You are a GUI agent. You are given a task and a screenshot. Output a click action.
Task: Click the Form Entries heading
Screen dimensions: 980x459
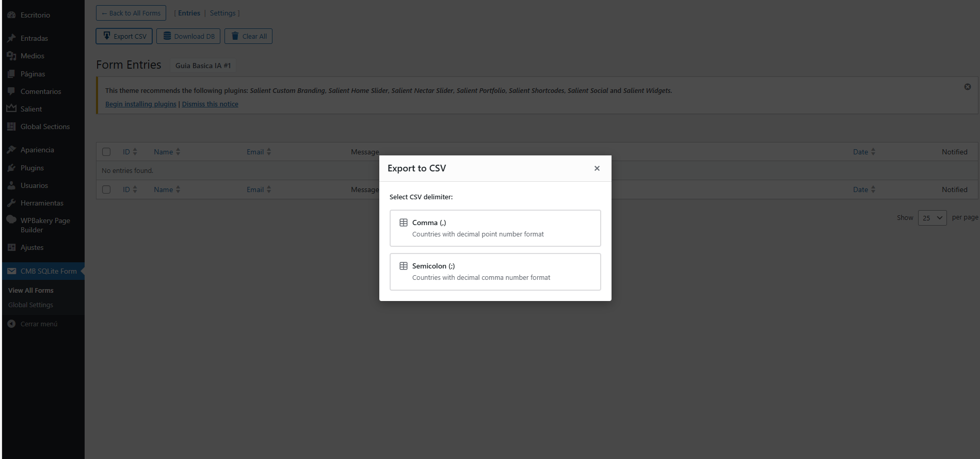pyautogui.click(x=128, y=65)
